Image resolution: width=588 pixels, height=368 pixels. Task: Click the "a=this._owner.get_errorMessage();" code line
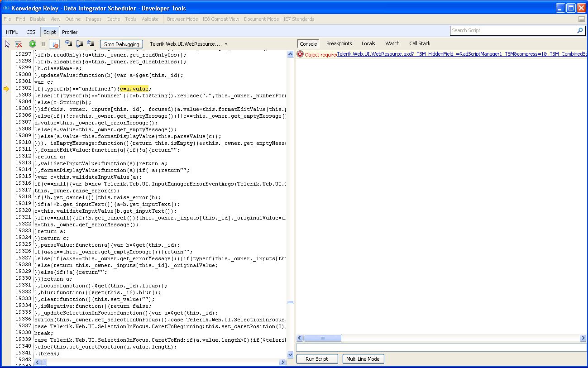[x=86, y=225]
